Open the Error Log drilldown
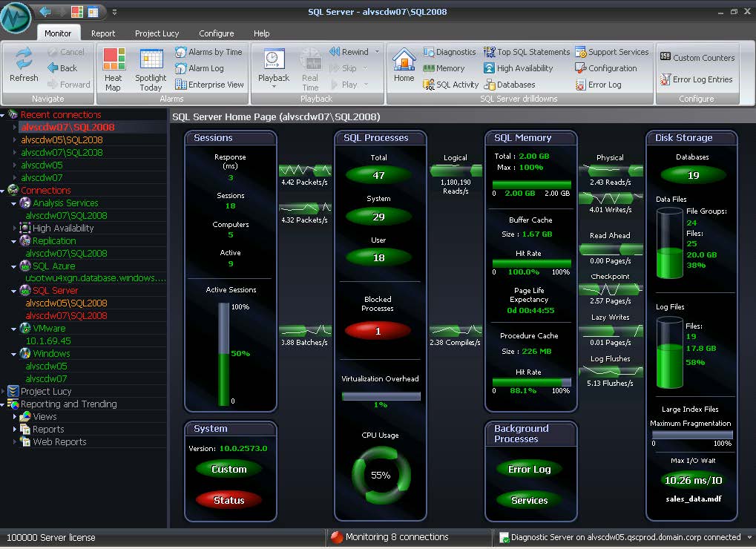The height and width of the screenshot is (549, 756). tap(598, 85)
